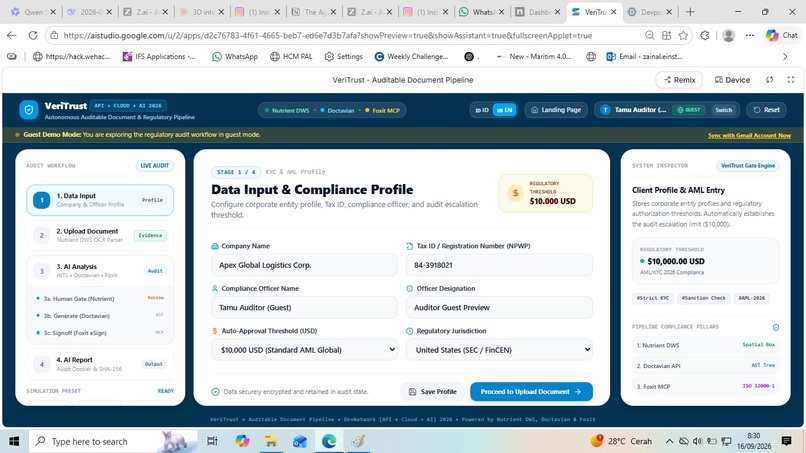Click the Compliance Officer Name field
Screen dimensions: 806x453
coord(304,307)
